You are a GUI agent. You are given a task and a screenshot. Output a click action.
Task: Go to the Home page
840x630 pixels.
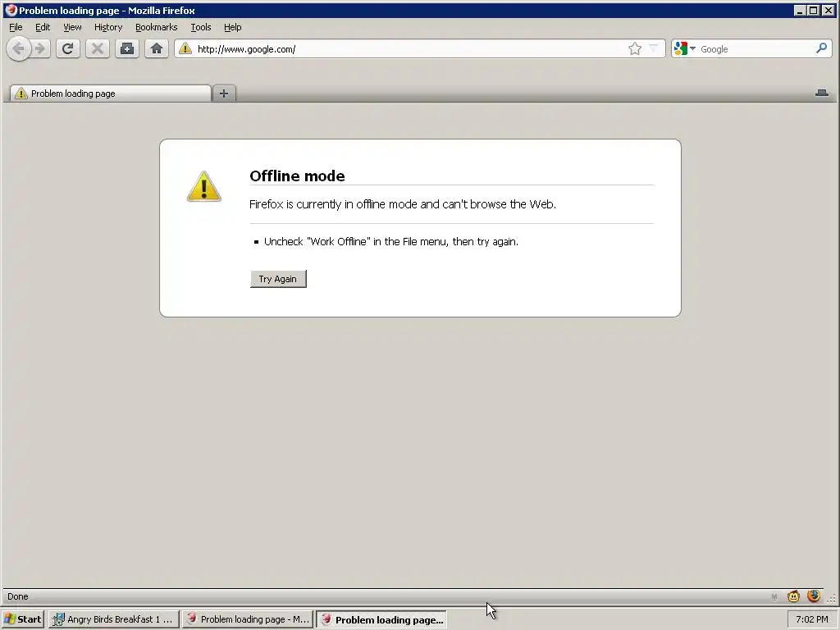[x=157, y=48]
